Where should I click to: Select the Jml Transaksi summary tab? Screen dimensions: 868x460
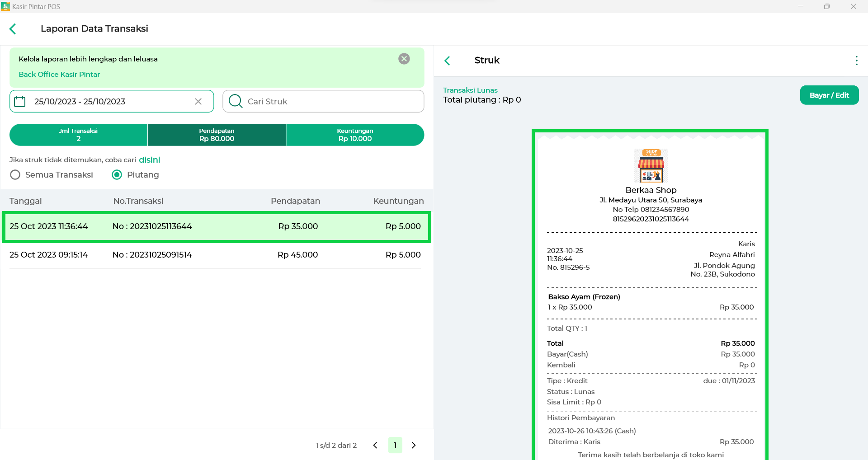(78, 135)
